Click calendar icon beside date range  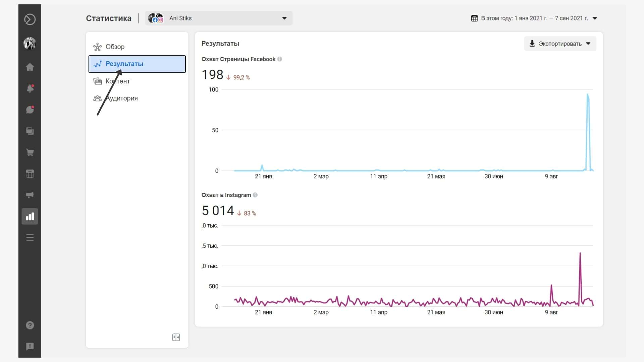point(474,18)
